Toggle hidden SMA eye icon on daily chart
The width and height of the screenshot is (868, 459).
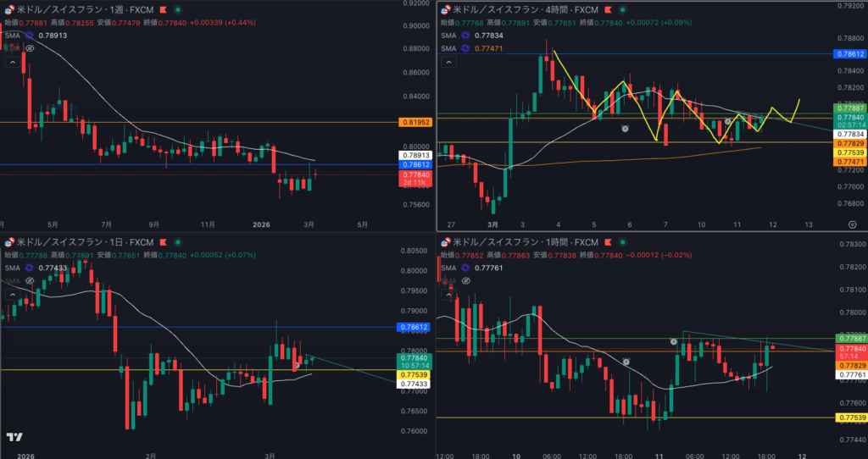coord(29,280)
